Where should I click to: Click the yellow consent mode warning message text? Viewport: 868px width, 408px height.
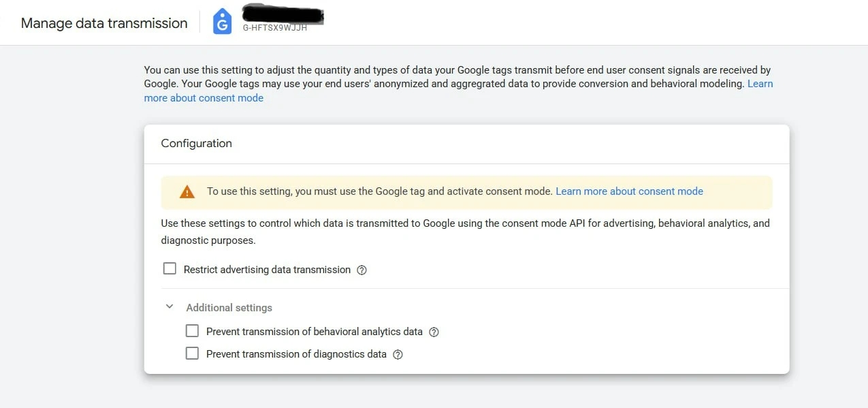[x=380, y=191]
